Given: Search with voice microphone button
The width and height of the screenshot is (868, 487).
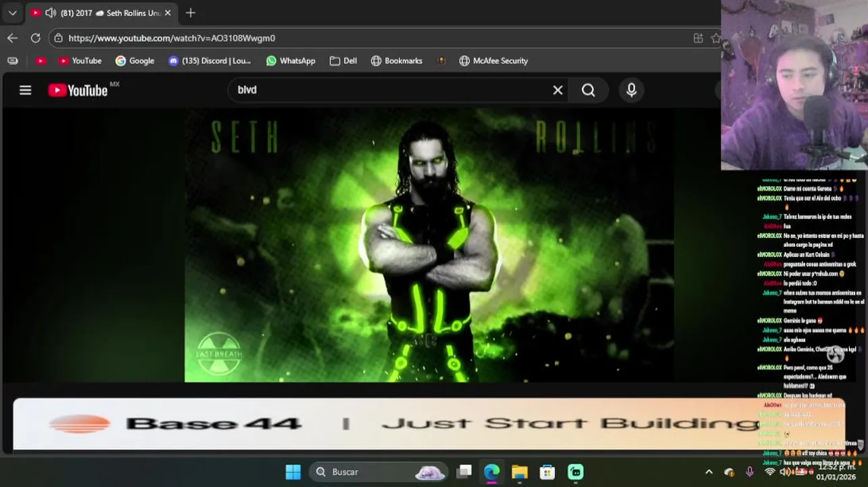Looking at the screenshot, I should click(x=631, y=90).
